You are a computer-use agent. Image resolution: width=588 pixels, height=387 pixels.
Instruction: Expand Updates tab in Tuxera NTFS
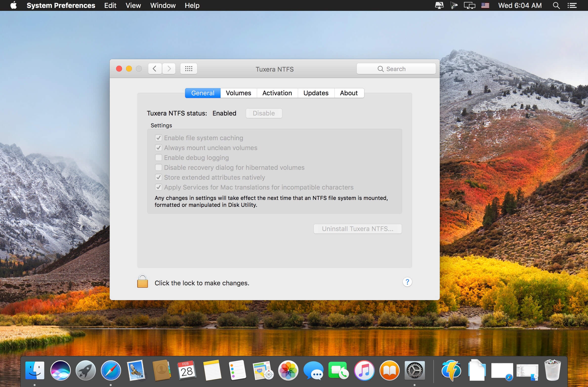click(x=316, y=93)
